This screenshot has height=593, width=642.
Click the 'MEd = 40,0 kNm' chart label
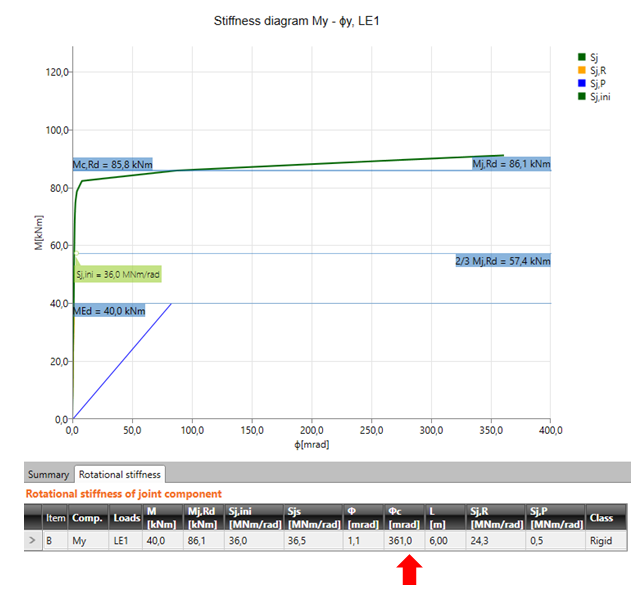point(109,311)
